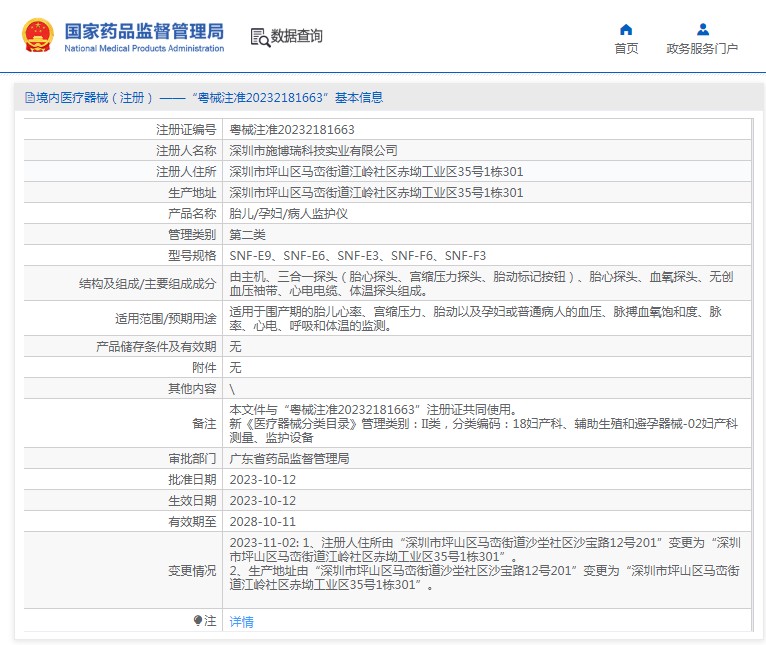The width and height of the screenshot is (766, 645).
Task: Click the 结构及组成/主要组成成分 label
Action: point(148,284)
